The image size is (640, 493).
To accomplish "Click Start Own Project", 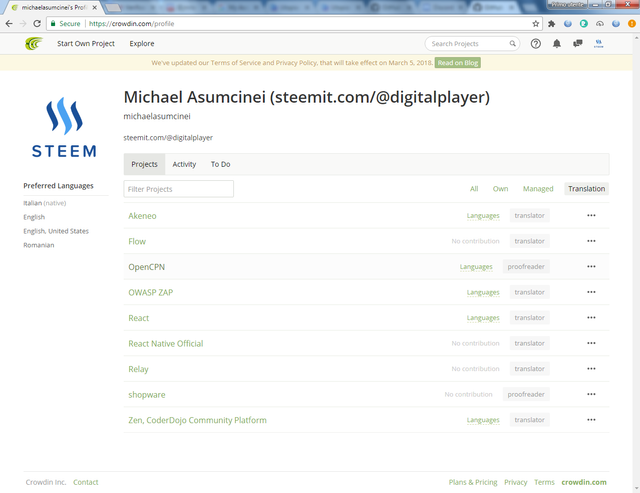I will 86,43.
